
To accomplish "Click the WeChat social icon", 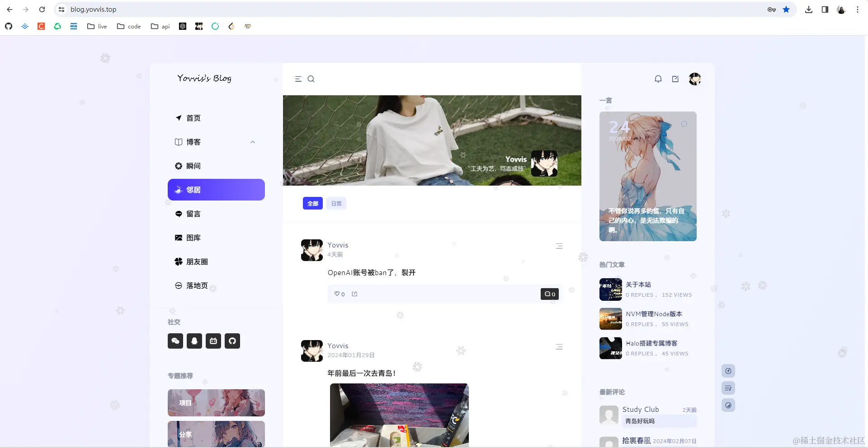I will tap(175, 341).
